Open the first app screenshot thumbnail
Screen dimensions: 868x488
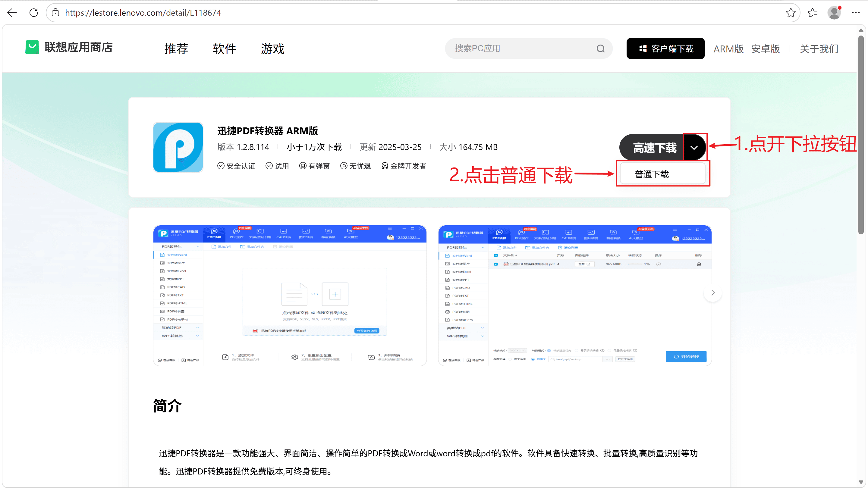coord(290,295)
